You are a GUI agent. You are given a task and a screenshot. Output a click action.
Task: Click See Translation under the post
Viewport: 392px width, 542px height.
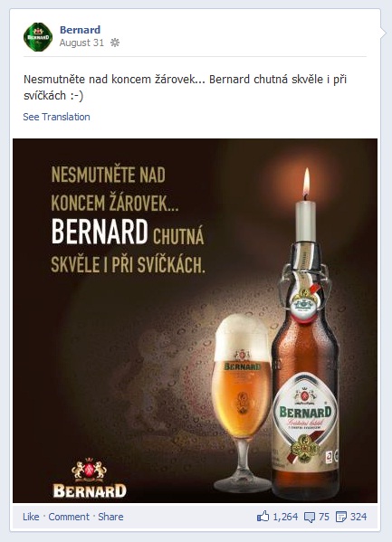(x=56, y=117)
